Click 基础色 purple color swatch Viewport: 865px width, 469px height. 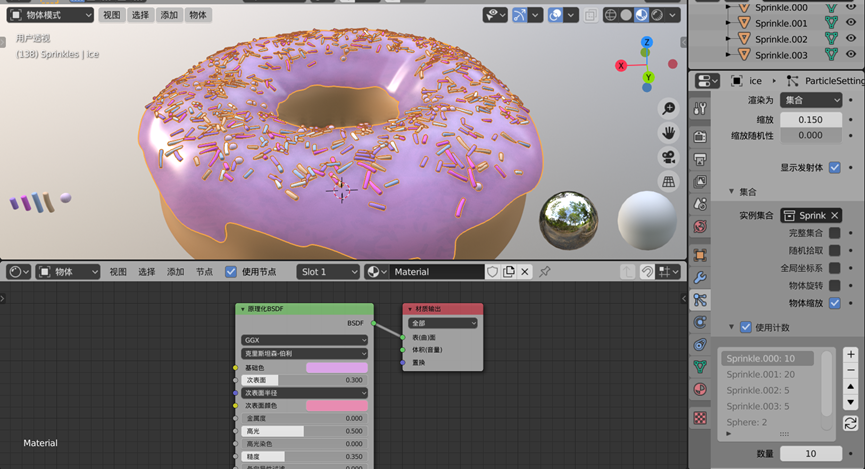pyautogui.click(x=337, y=367)
